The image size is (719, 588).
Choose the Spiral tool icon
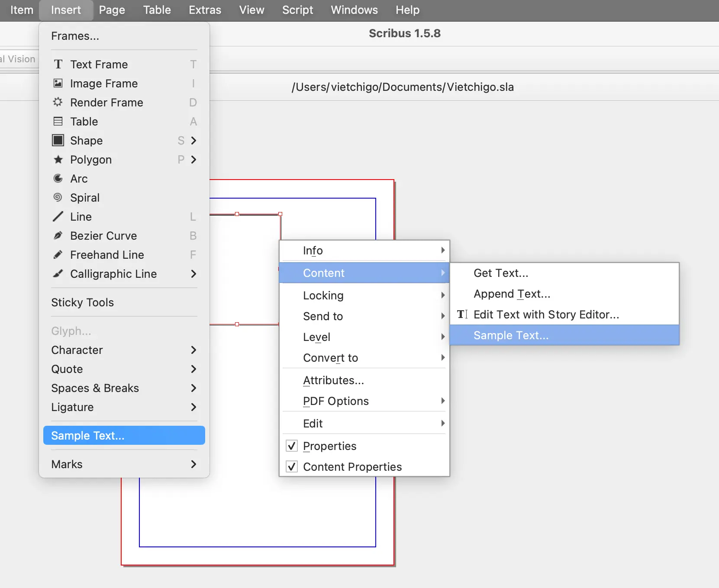click(x=58, y=197)
